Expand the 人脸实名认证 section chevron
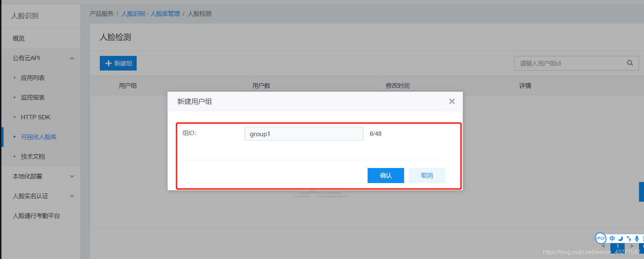The height and width of the screenshot is (259, 644). tap(72, 196)
